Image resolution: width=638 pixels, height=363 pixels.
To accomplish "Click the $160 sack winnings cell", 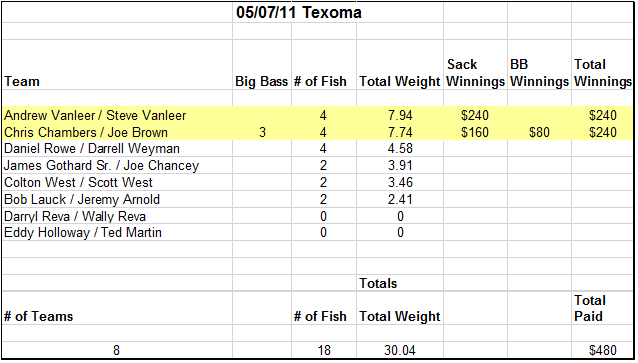I will pos(475,132).
